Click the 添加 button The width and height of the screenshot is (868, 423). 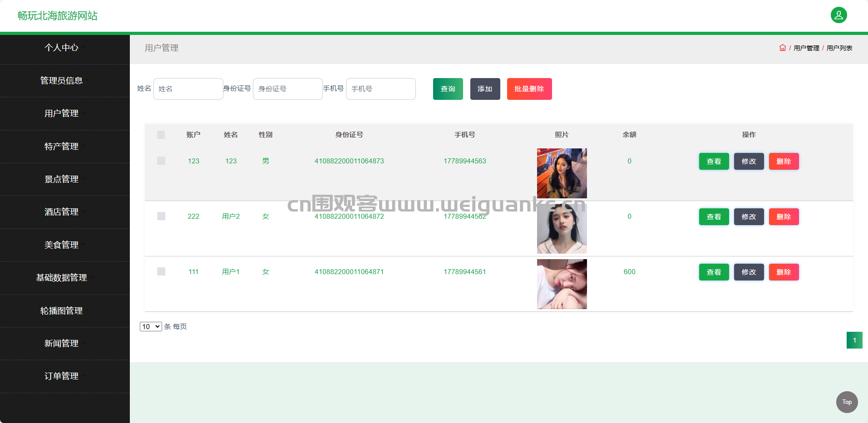coord(485,89)
